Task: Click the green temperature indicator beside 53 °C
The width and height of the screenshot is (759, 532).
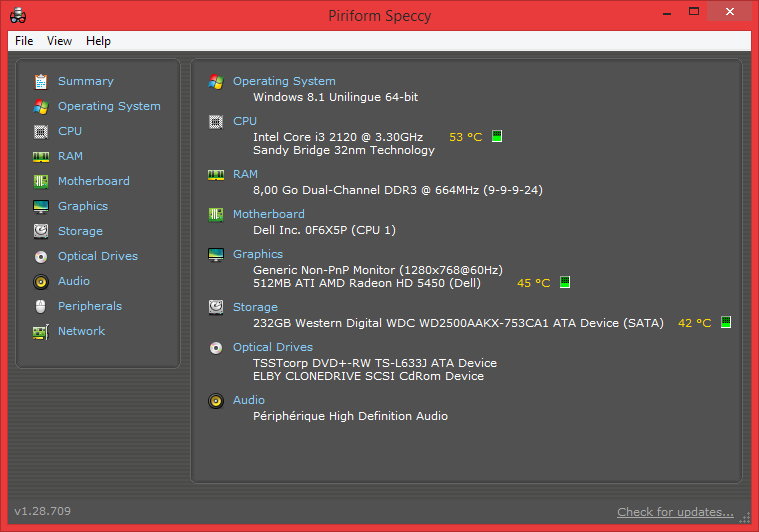Action: click(497, 137)
